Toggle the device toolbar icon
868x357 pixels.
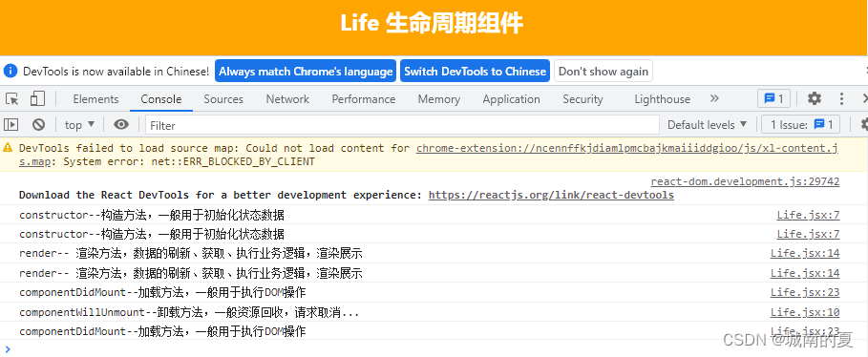click(37, 99)
